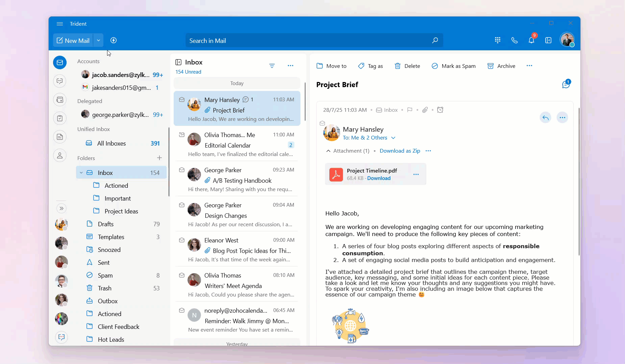The height and width of the screenshot is (364, 625).
Task: Open the apps grid icon
Action: [x=498, y=40]
